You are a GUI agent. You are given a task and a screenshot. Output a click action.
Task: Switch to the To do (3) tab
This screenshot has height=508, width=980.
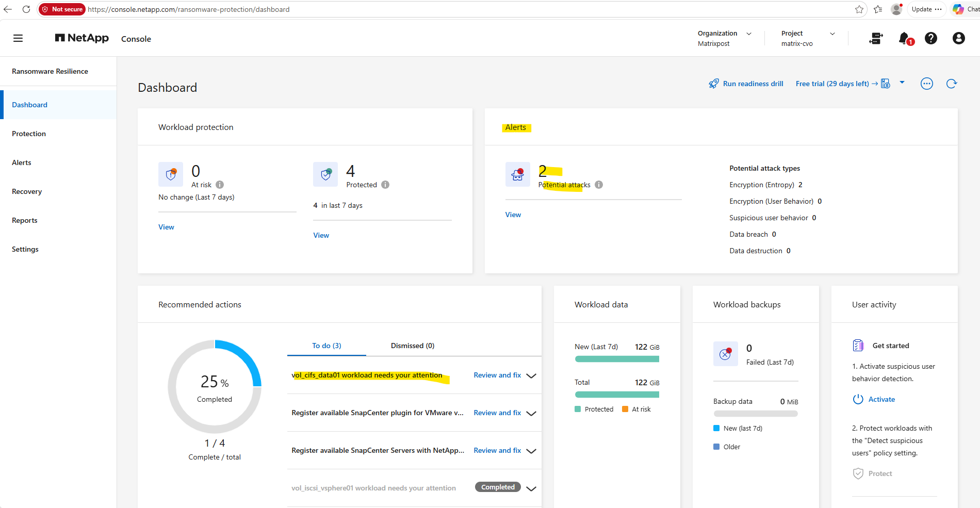326,346
